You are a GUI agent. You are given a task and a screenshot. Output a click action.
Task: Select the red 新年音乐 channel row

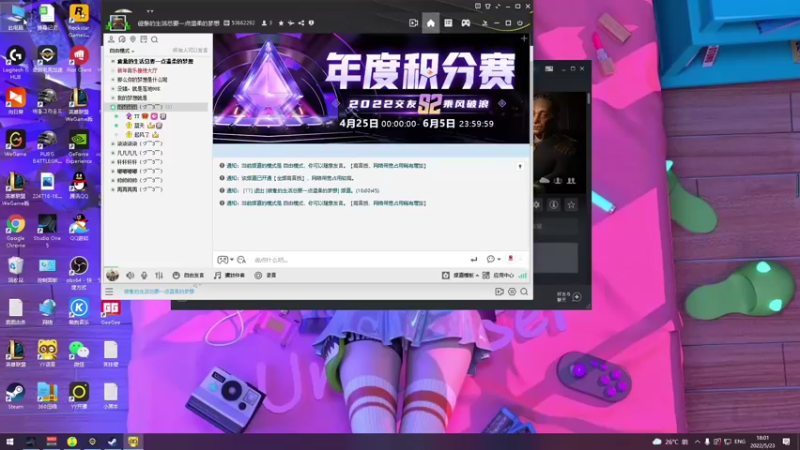click(x=137, y=70)
